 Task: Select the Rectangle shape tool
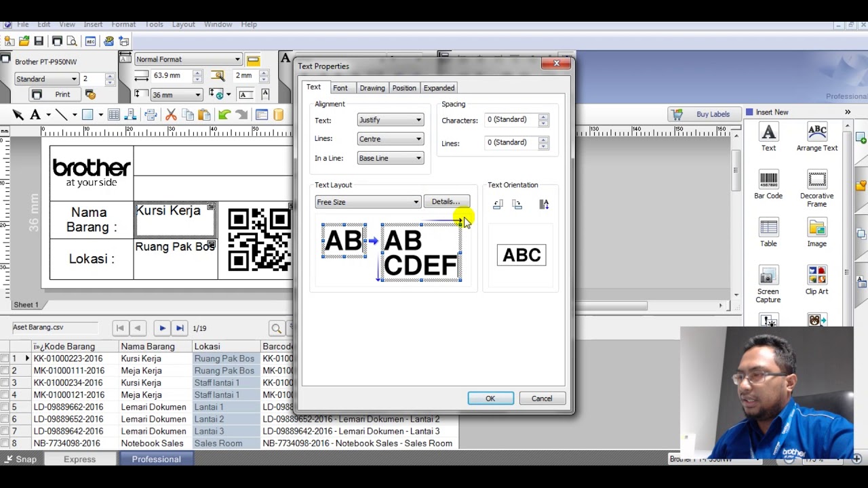[x=87, y=115]
